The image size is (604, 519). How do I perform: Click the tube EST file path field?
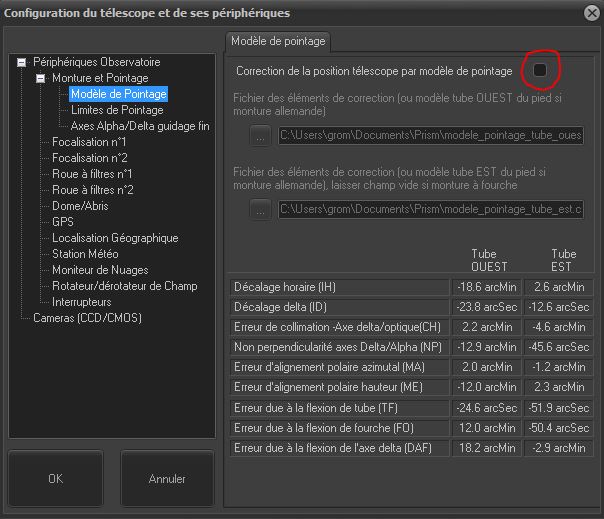click(x=430, y=208)
